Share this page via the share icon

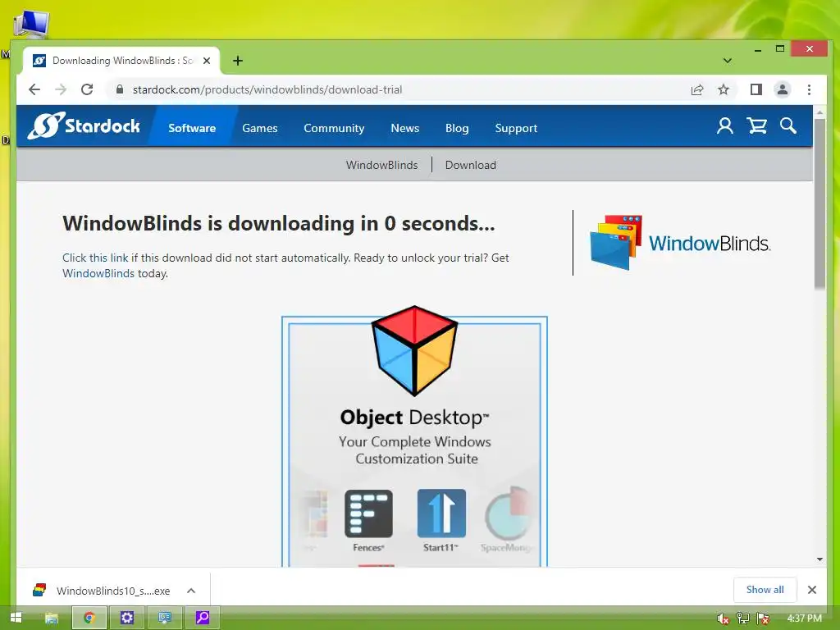(x=697, y=89)
